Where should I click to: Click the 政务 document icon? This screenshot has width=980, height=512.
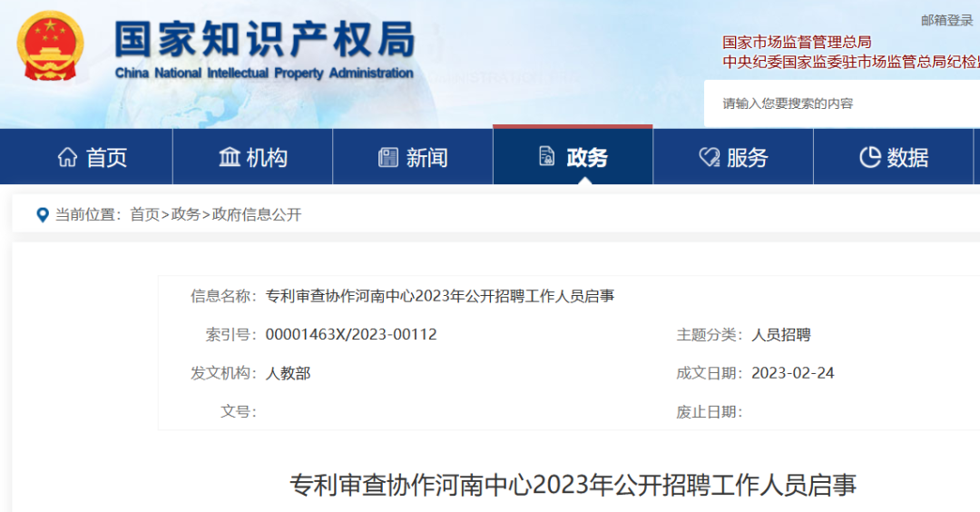tap(547, 156)
